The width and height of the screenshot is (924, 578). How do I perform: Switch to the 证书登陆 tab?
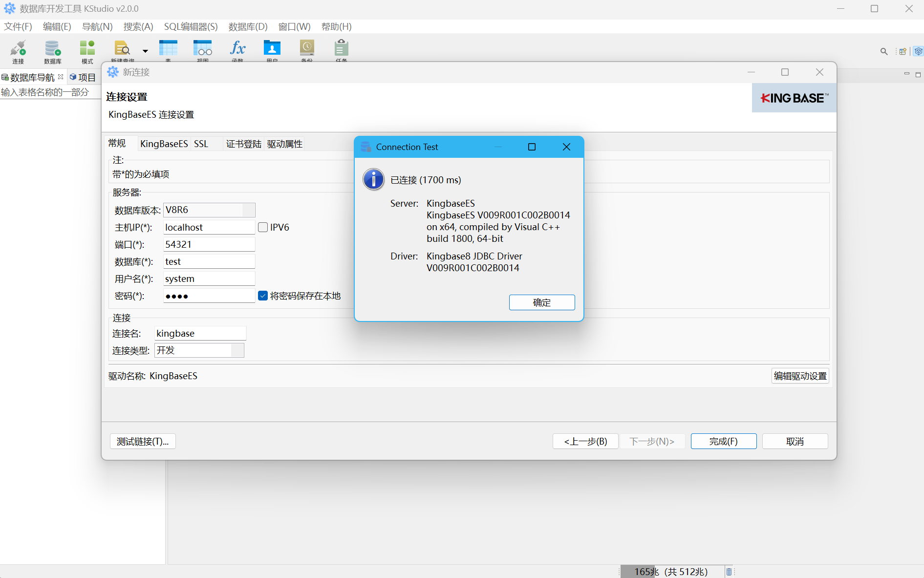[x=244, y=144]
